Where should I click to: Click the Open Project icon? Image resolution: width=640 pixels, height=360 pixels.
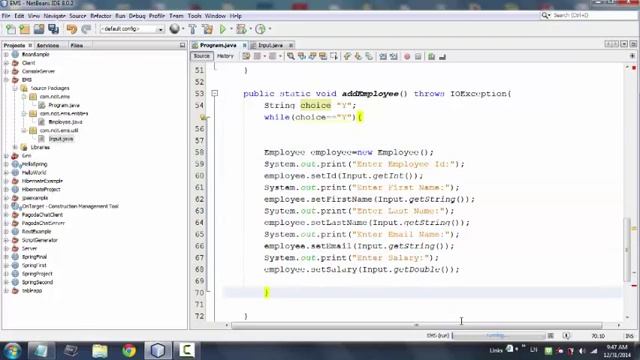click(x=39, y=29)
